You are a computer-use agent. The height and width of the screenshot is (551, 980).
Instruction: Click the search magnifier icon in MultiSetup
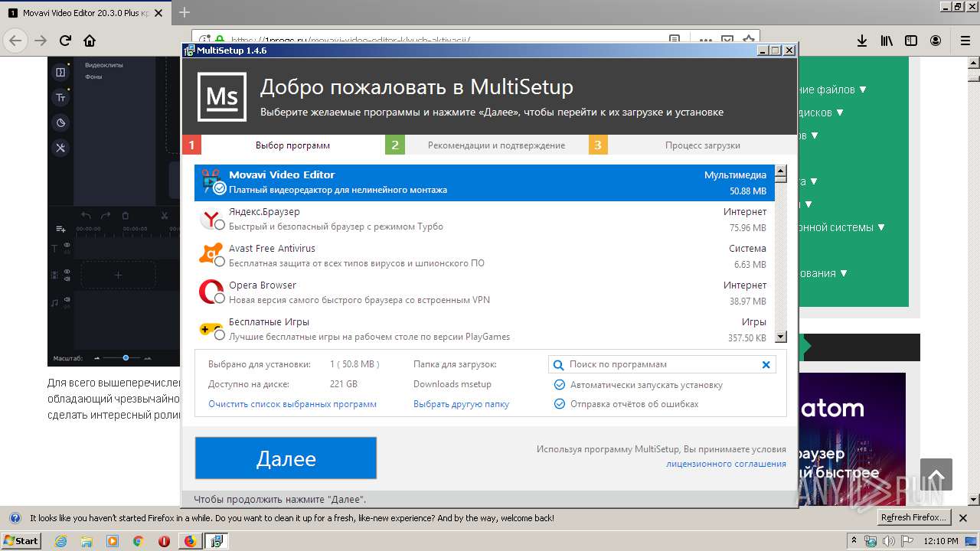pos(559,365)
